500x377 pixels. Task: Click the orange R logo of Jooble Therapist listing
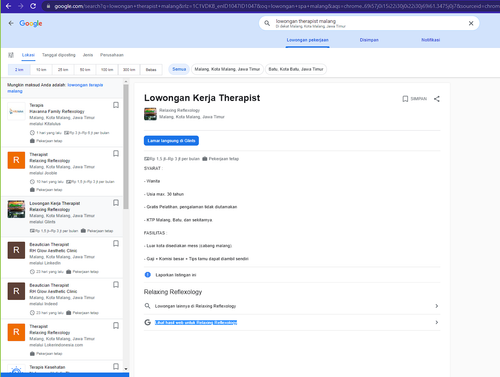click(x=16, y=160)
